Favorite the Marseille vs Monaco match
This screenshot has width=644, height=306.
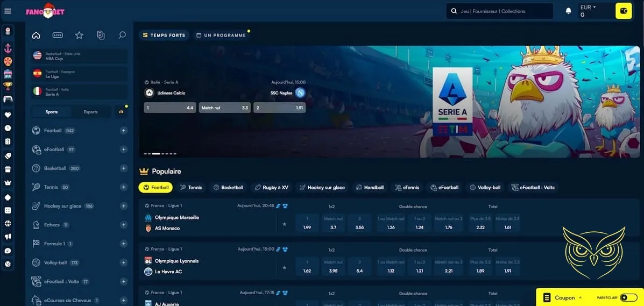[284, 224]
